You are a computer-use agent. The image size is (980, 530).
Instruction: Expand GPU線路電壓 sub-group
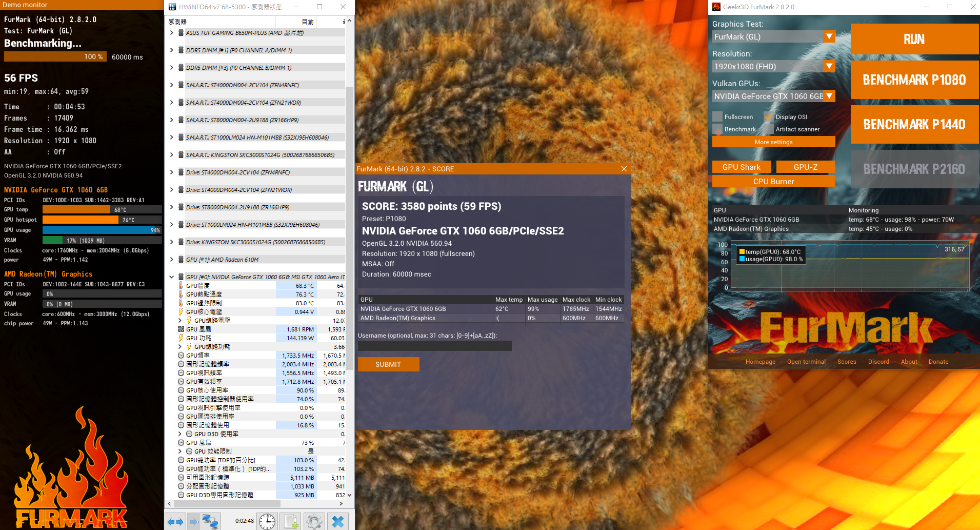pos(180,321)
